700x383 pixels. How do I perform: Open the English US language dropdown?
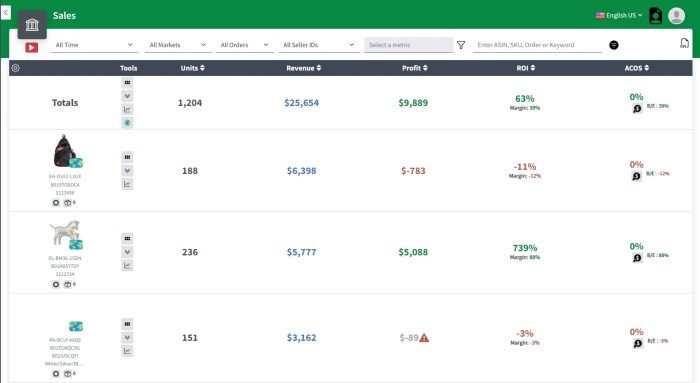[619, 15]
